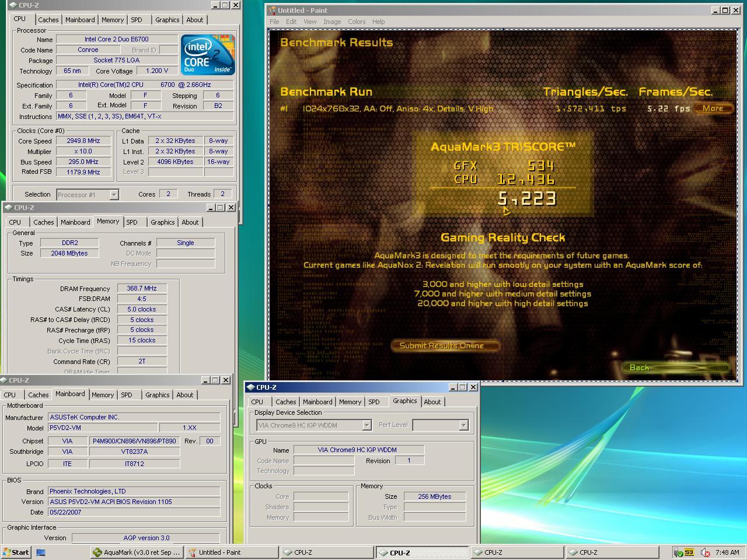This screenshot has height=560, width=747.
Task: Open the CPU tab in the CPU-Z motherboard window
Action: pyautogui.click(x=10, y=395)
